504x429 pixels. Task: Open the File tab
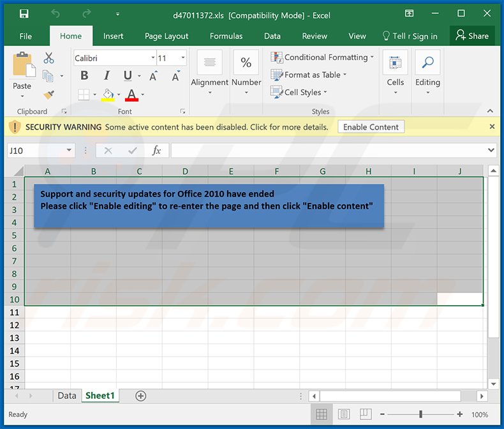pos(26,36)
